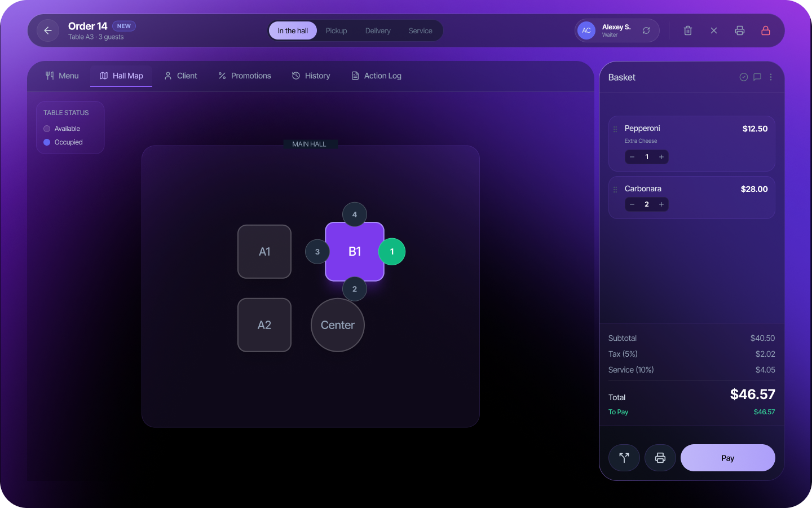The height and width of the screenshot is (508, 812).
Task: Increase Carbonara quantity
Action: click(x=661, y=204)
